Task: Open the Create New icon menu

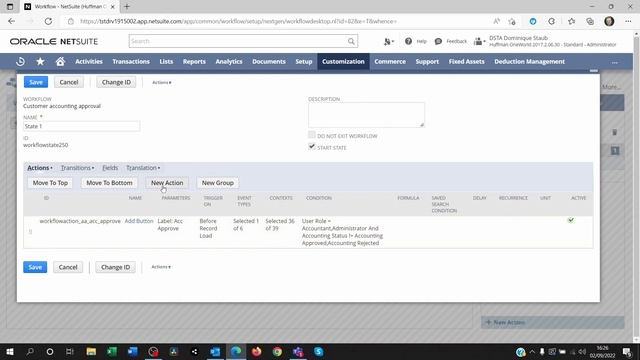Action: click(x=388, y=41)
